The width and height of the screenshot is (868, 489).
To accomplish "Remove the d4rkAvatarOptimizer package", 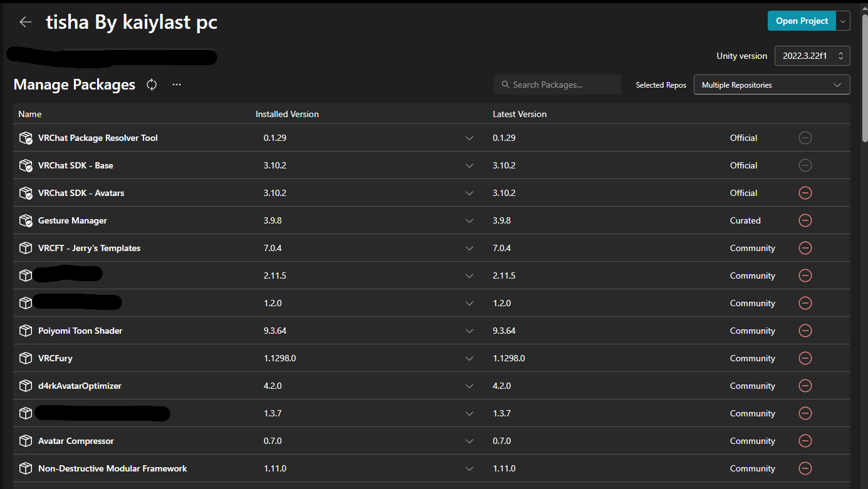I will click(x=805, y=386).
